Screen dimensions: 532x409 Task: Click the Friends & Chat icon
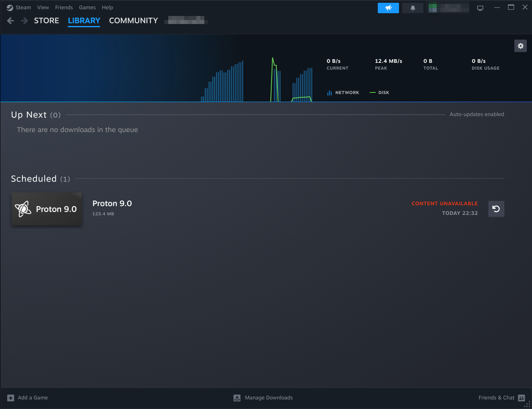coord(522,398)
